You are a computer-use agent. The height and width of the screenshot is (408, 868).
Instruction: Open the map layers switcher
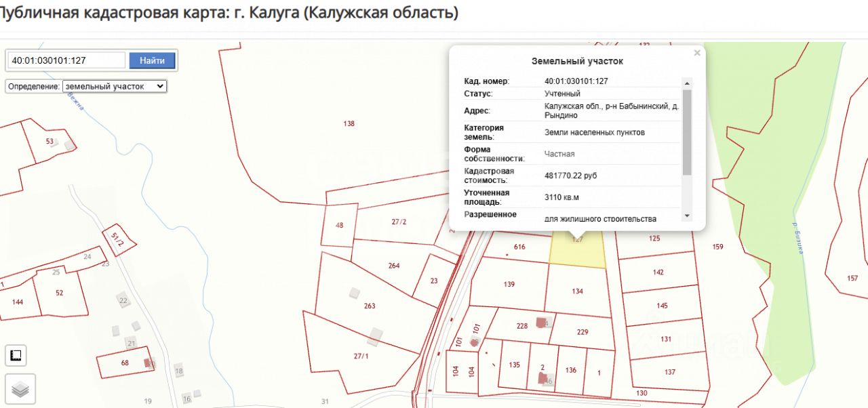(20, 389)
